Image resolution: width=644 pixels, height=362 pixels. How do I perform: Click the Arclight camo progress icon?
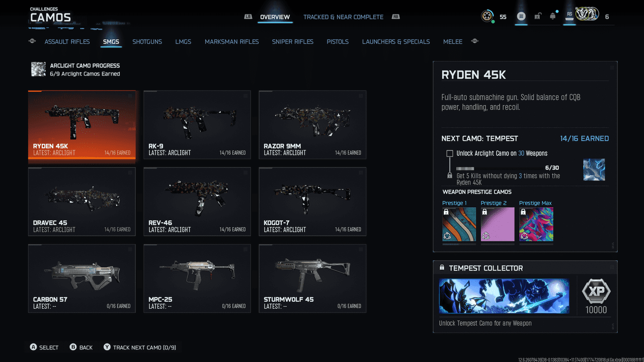[x=39, y=69]
